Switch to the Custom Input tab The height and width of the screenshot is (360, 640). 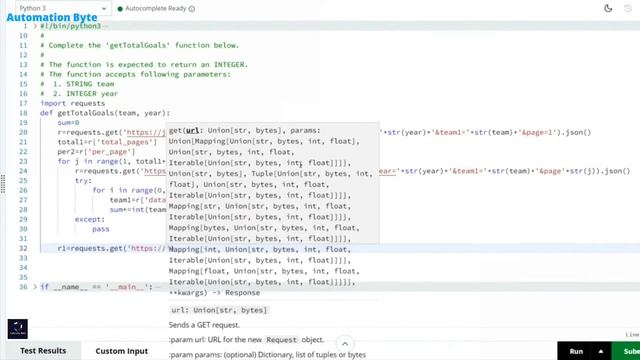[122, 351]
